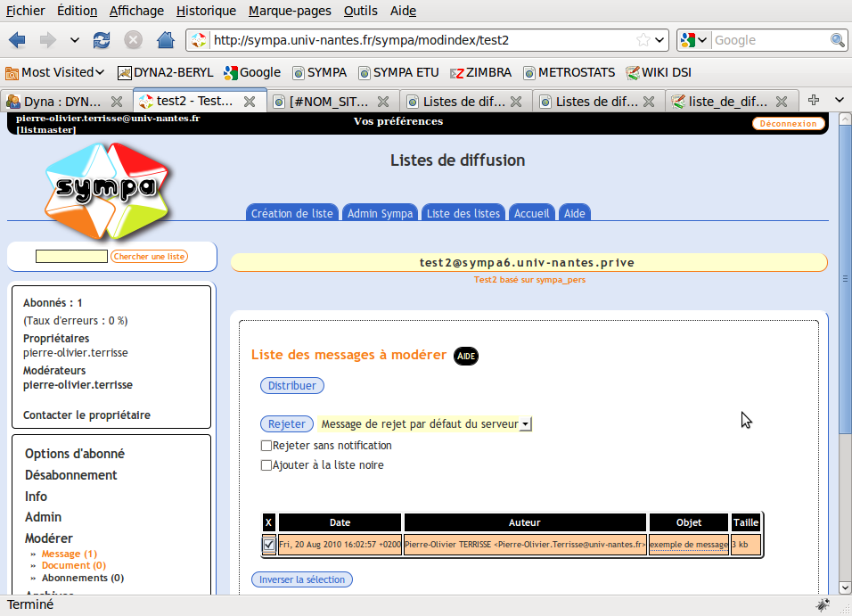Click the browser Back arrow button
The width and height of the screenshot is (852, 616).
tap(18, 40)
